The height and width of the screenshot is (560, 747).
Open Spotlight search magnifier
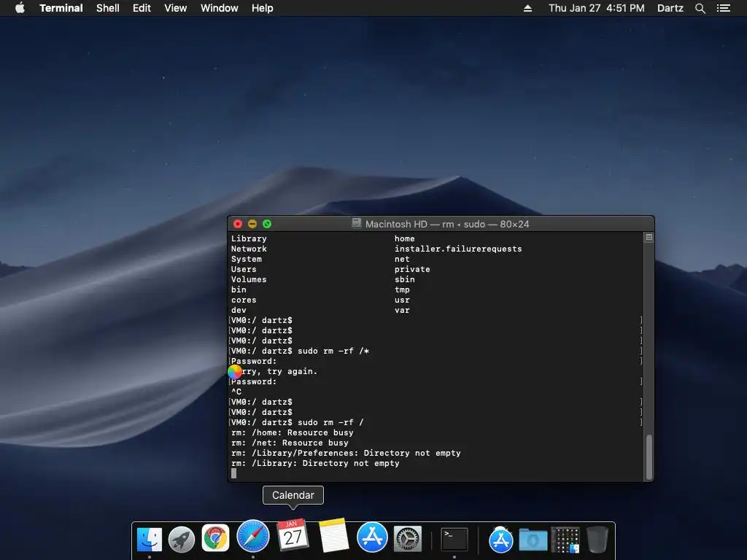coord(700,8)
